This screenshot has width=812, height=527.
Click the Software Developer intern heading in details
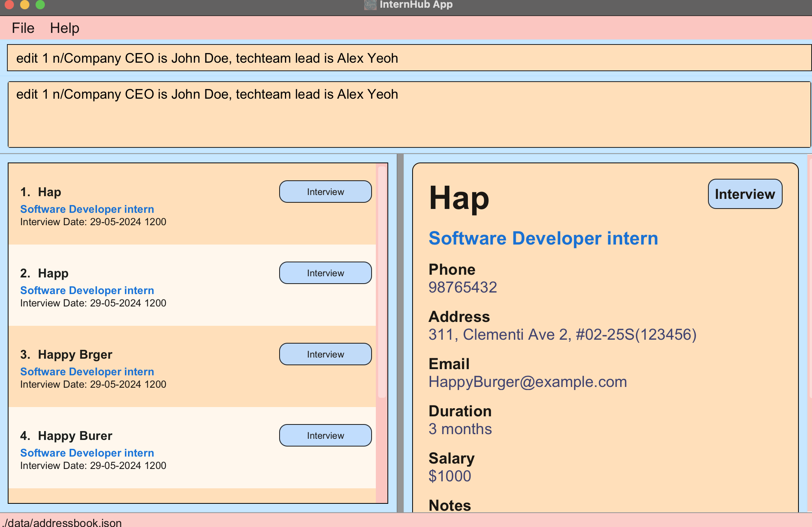click(543, 238)
